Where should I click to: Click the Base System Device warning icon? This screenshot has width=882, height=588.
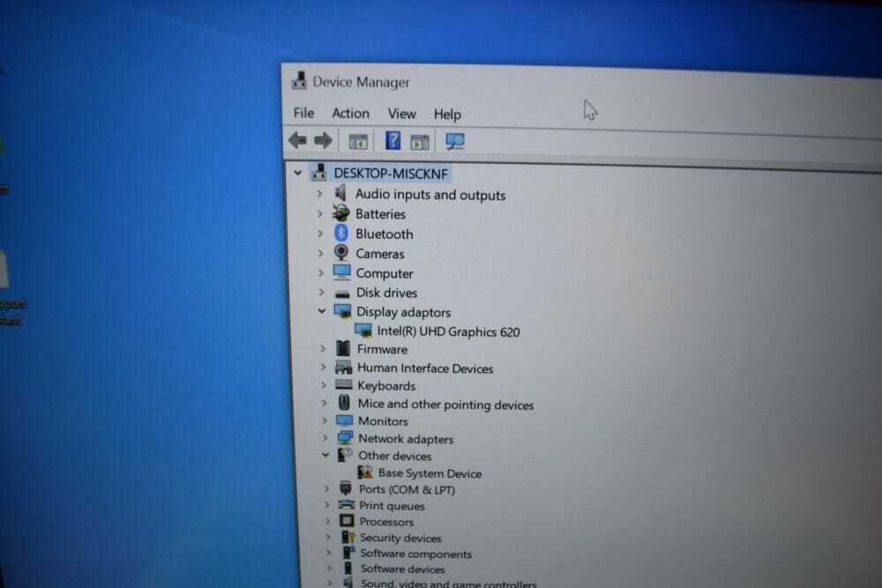pyautogui.click(x=365, y=473)
